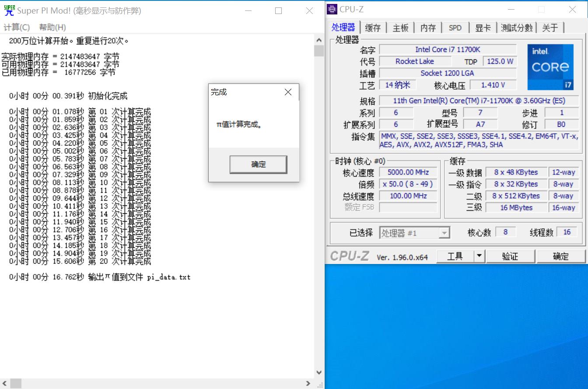Click the Super PI app icon in title bar
Image resolution: width=588 pixels, height=389 pixels.
(9, 10)
